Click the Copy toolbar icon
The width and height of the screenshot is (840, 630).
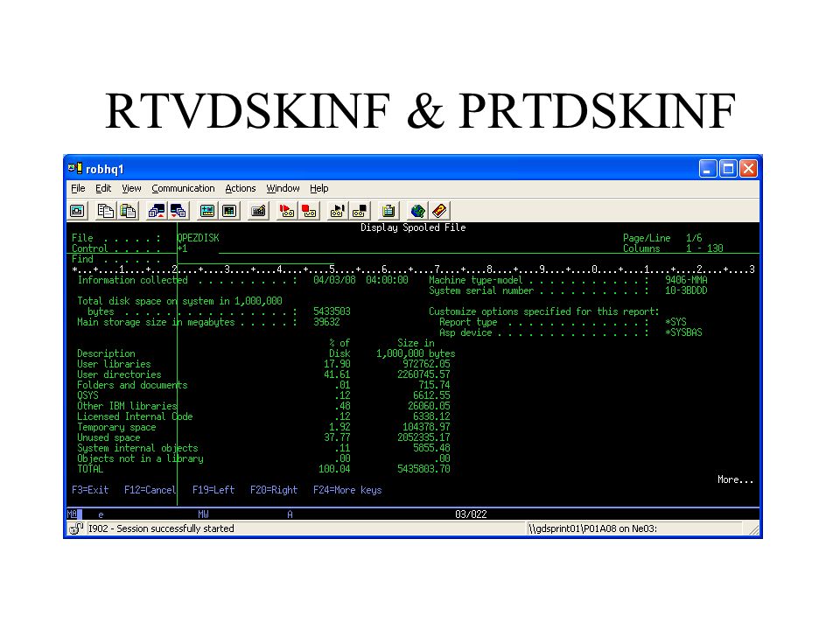point(106,211)
